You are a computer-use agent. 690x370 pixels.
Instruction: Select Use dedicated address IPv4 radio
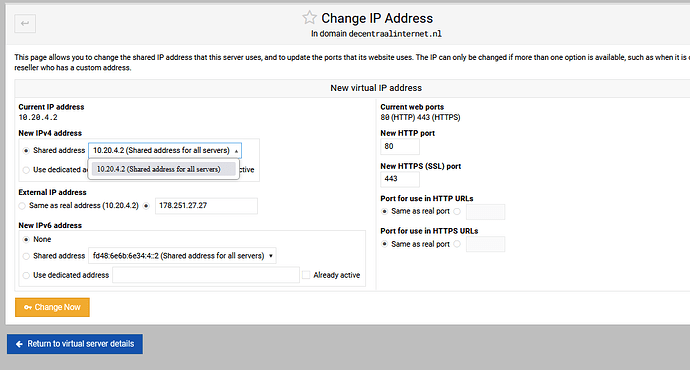click(26, 170)
